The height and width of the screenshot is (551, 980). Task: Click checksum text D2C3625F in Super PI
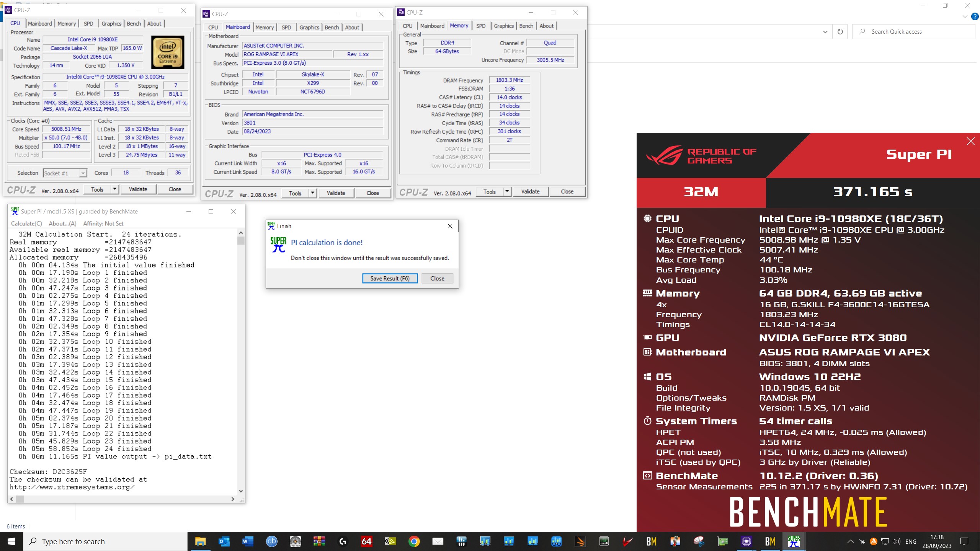[70, 472]
